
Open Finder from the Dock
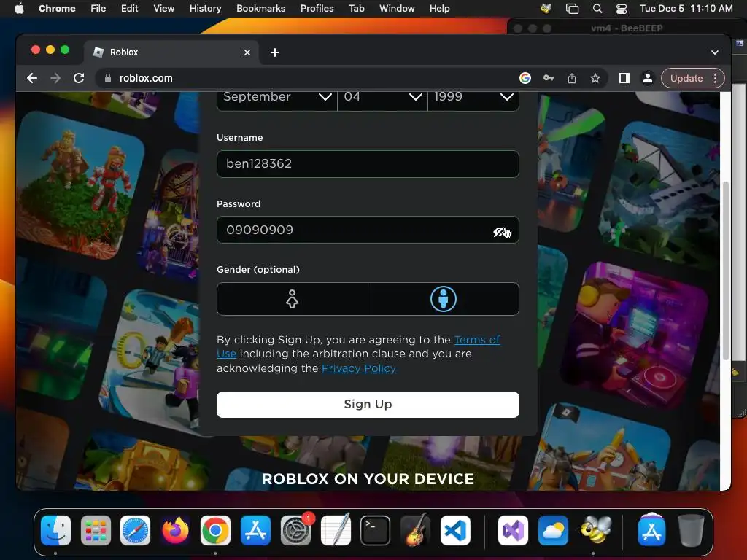[55, 530]
